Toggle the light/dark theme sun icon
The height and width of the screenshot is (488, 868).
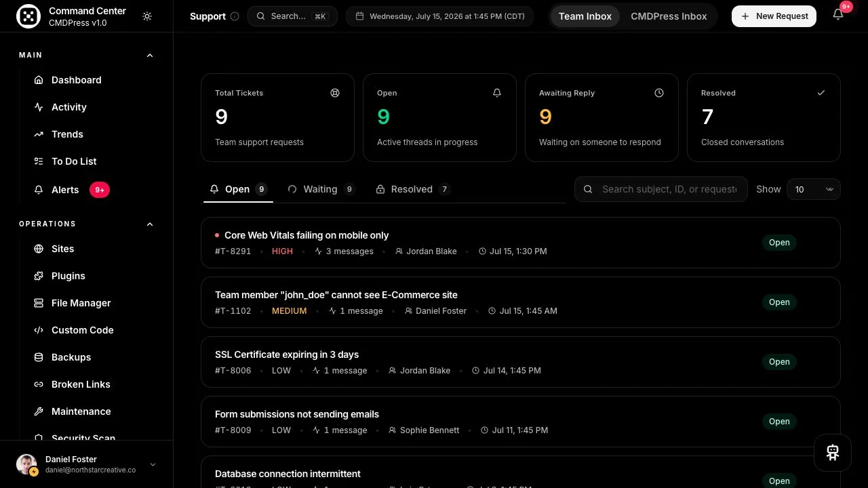coord(147,16)
